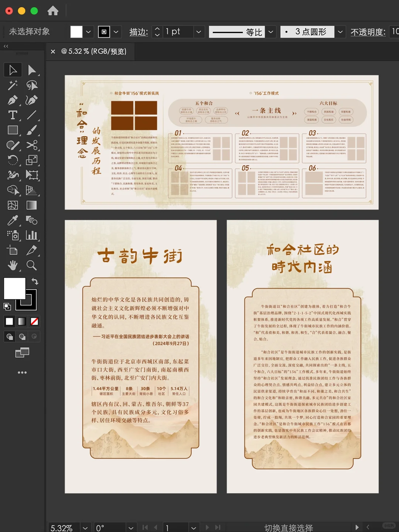Select the Lasso tool

(32, 85)
